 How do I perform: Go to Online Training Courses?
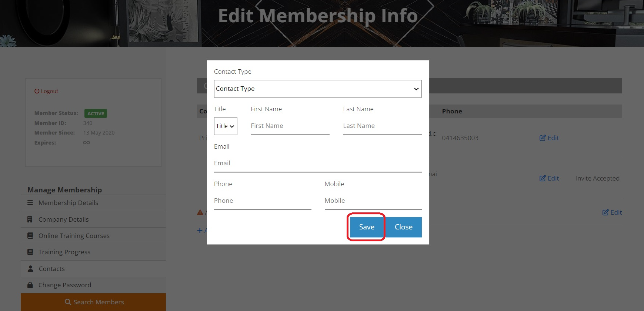[x=74, y=236]
